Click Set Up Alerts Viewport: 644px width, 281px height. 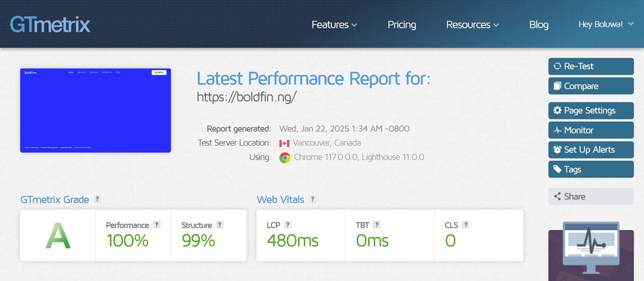tap(591, 150)
